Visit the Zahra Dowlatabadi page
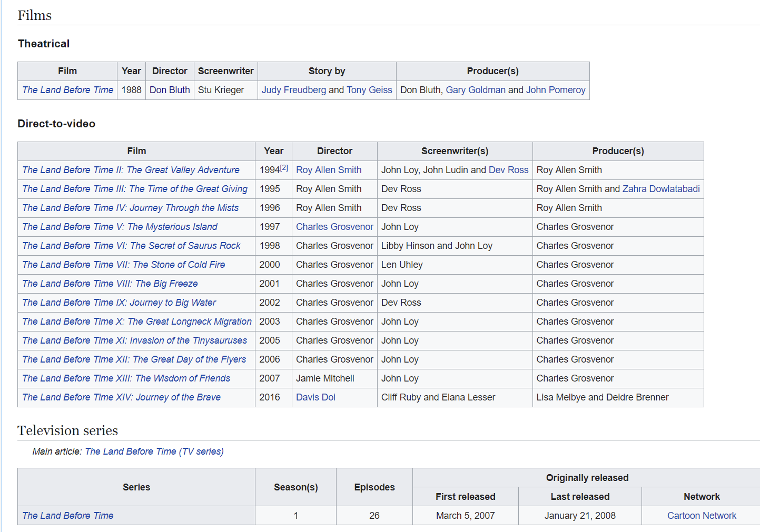This screenshot has width=760, height=532. pos(661,189)
